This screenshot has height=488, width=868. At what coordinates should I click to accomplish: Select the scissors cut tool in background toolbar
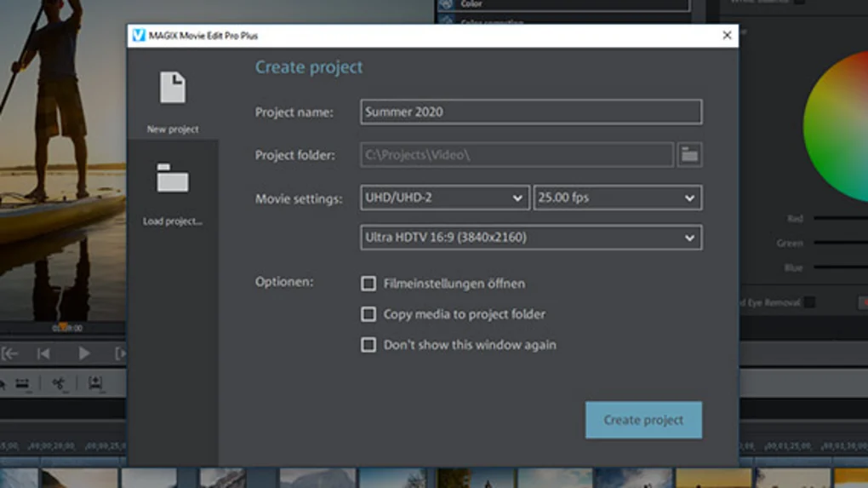59,383
